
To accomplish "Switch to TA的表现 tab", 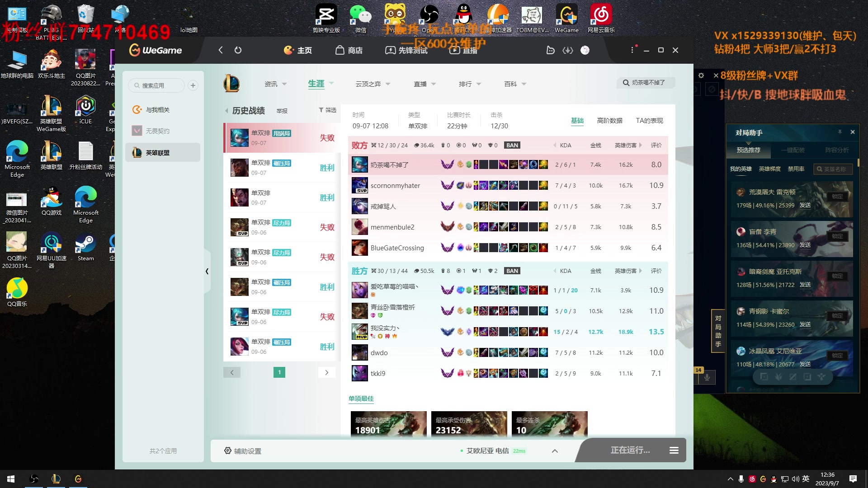I will tap(649, 121).
